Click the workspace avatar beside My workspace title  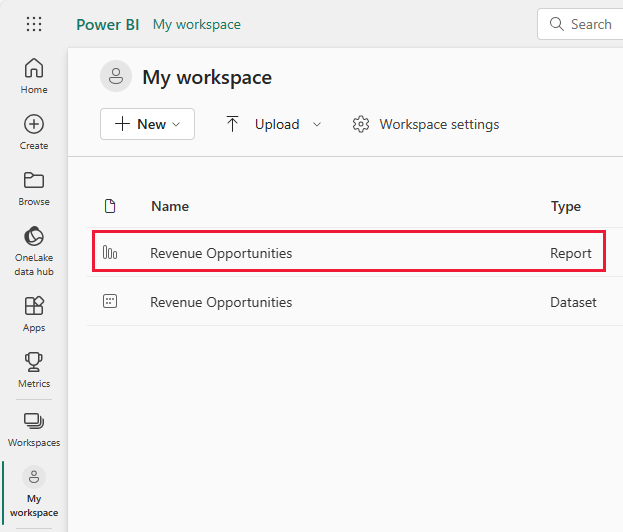(x=116, y=76)
